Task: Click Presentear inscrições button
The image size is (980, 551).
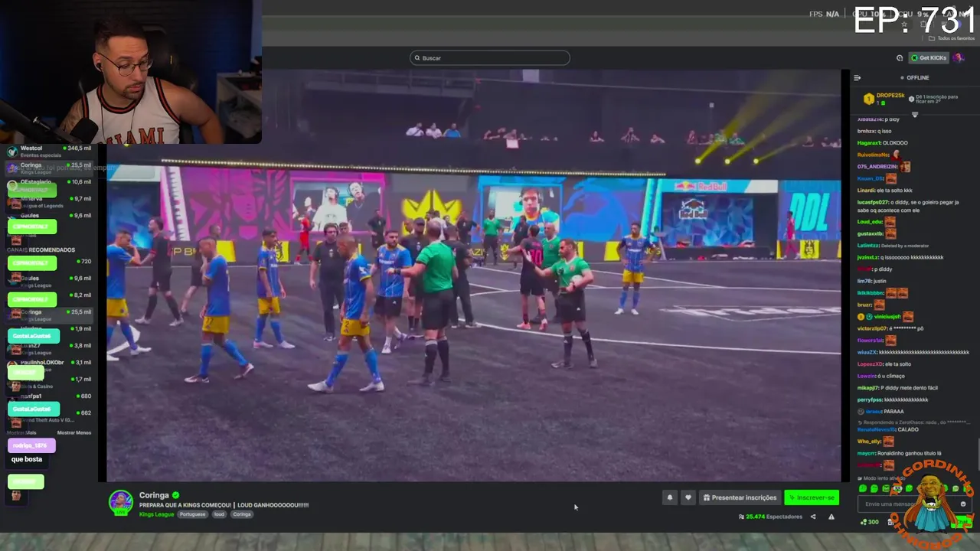Action: 740,497
